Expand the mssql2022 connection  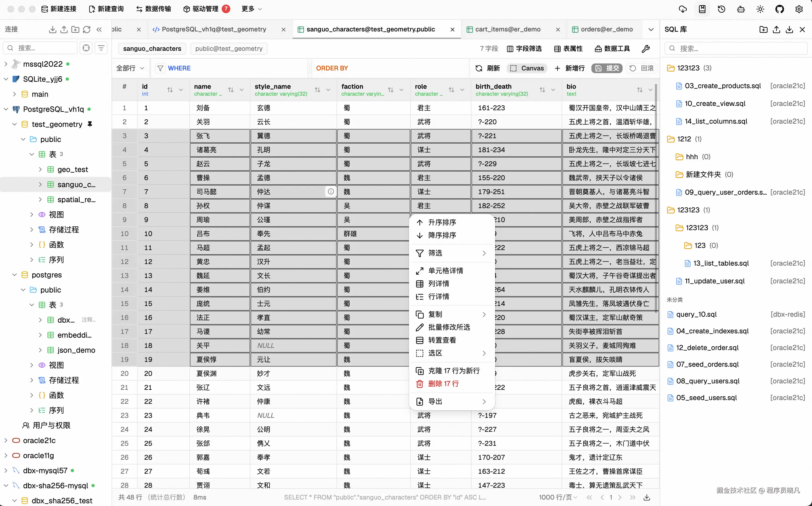tap(6, 64)
